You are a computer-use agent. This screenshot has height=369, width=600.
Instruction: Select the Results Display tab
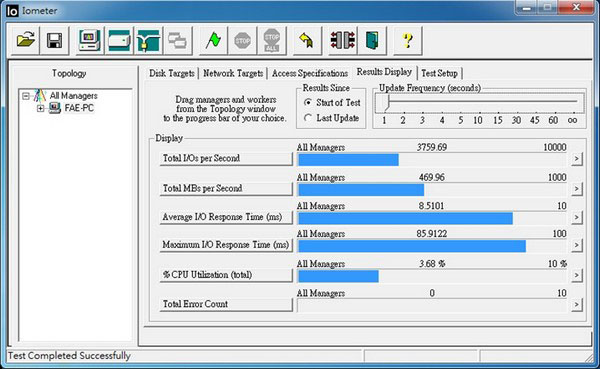tap(384, 72)
